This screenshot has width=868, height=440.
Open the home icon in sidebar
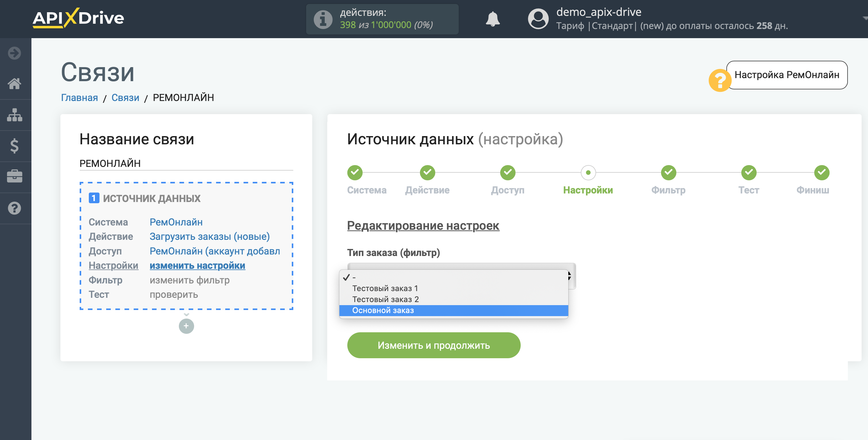pyautogui.click(x=14, y=84)
